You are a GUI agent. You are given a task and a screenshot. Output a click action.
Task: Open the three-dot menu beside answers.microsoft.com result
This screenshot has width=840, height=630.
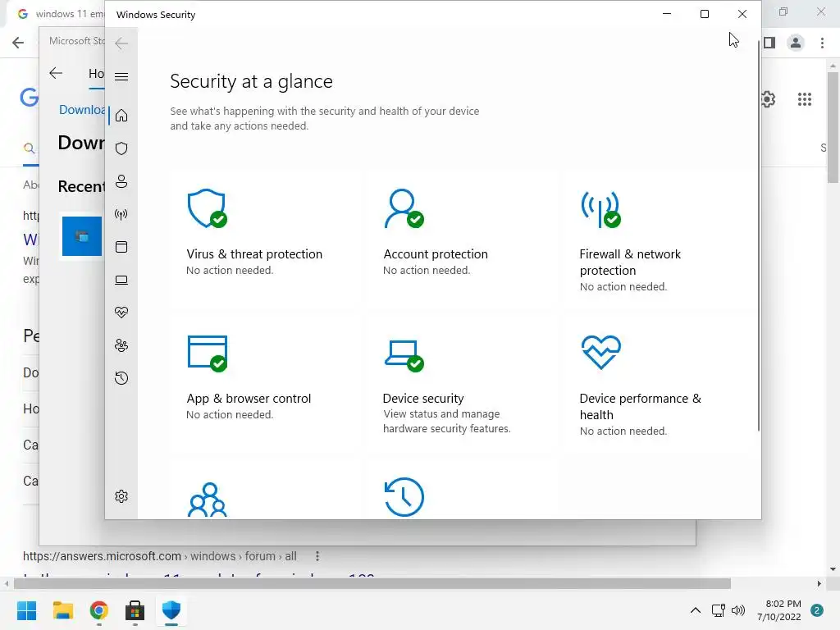click(x=317, y=556)
